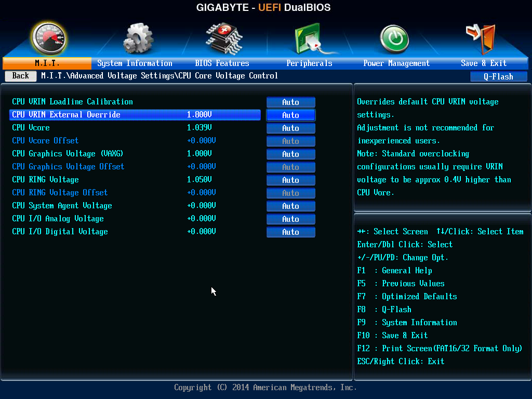Open CPU VRIN Loadline Calibration Auto option
532x399 pixels.
(x=291, y=102)
